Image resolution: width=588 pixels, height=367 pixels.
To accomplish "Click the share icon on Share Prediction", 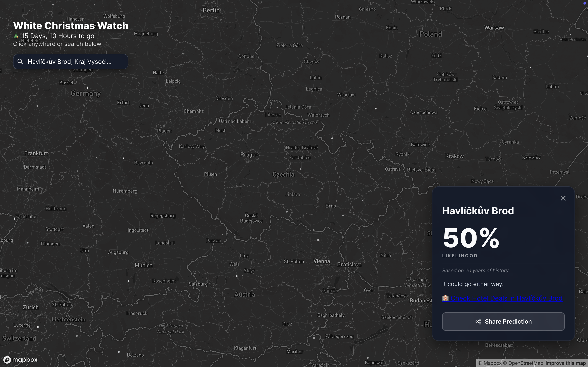I will point(478,322).
